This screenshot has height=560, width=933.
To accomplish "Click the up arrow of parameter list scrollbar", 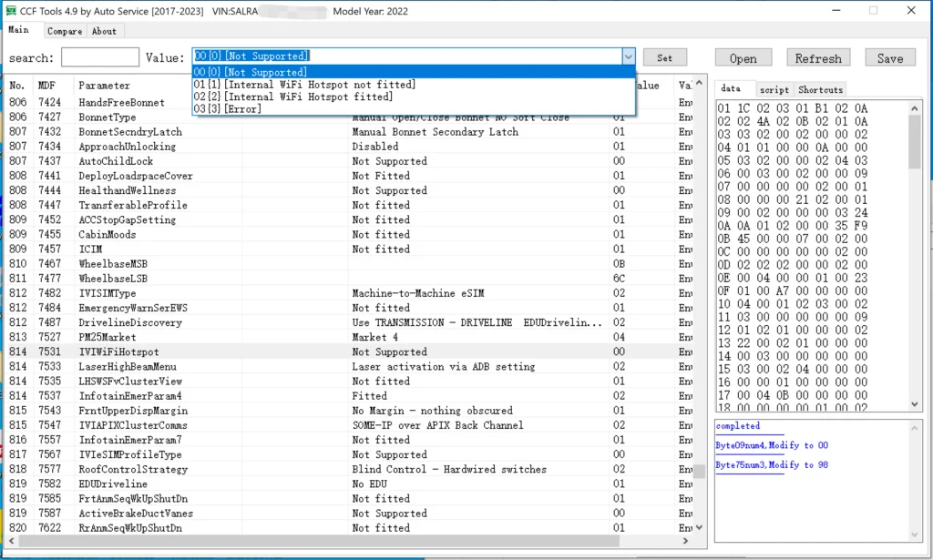I will pos(699,83).
